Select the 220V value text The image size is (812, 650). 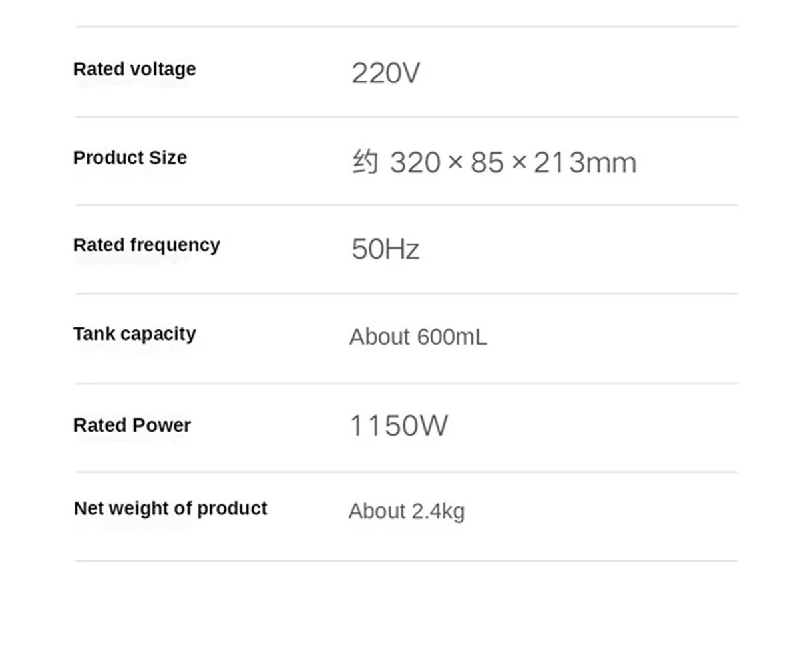coord(385,73)
